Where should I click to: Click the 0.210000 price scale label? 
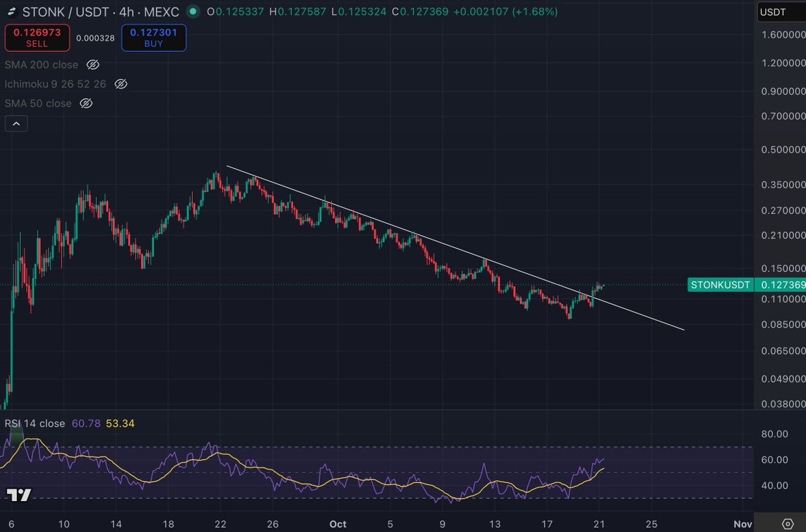782,236
